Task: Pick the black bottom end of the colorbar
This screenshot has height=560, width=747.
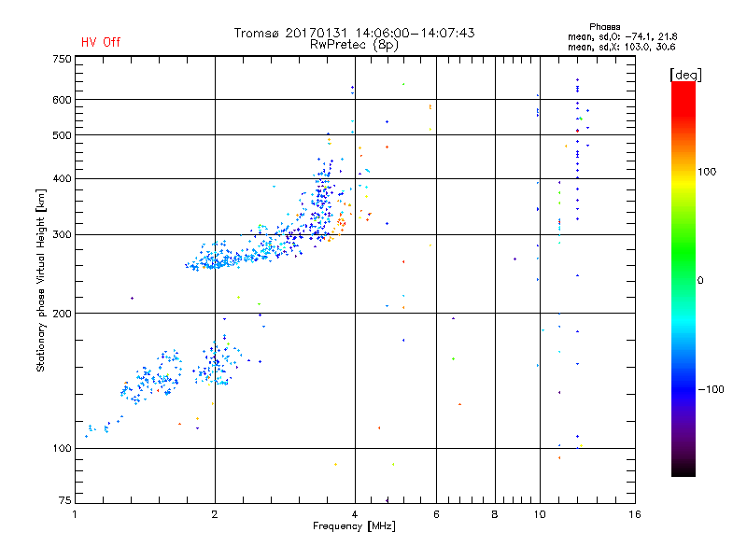Action: (x=683, y=470)
